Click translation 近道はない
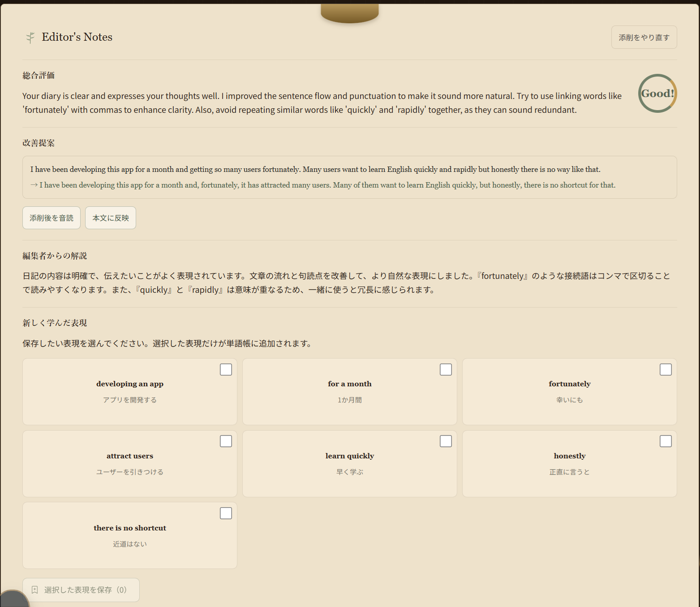This screenshot has height=607, width=700. coord(130,544)
